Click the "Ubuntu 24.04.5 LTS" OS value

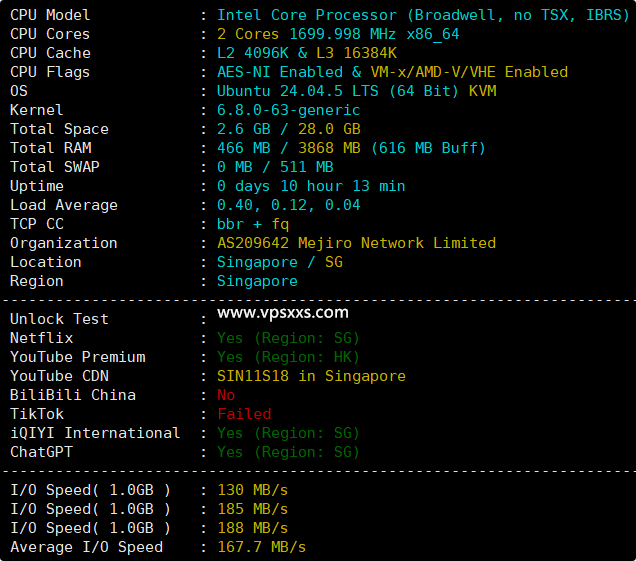tap(298, 91)
